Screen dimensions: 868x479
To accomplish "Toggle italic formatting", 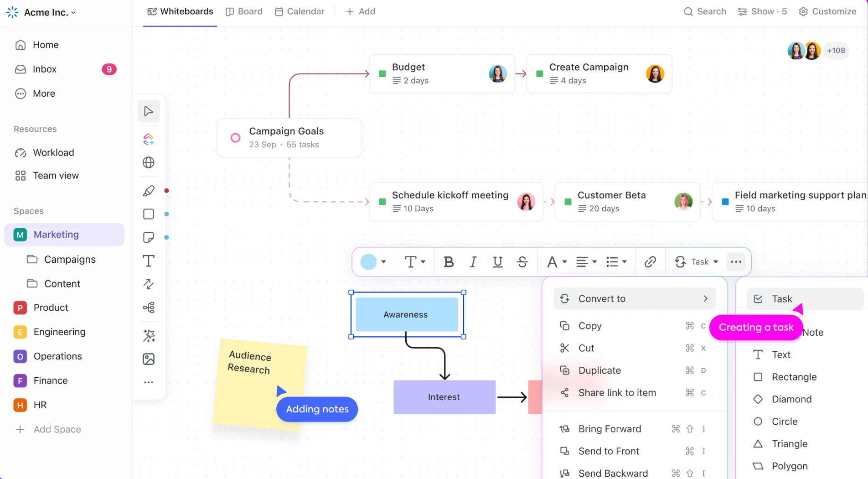I will point(473,262).
